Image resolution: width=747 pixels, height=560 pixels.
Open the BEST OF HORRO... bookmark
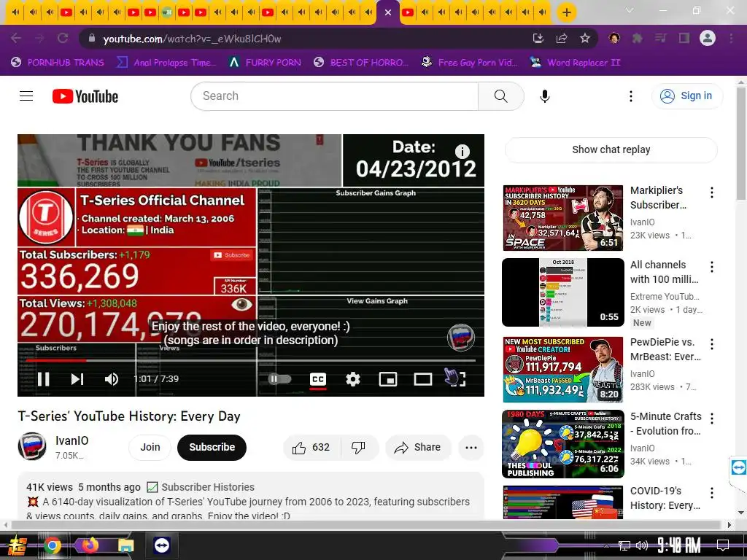point(361,63)
